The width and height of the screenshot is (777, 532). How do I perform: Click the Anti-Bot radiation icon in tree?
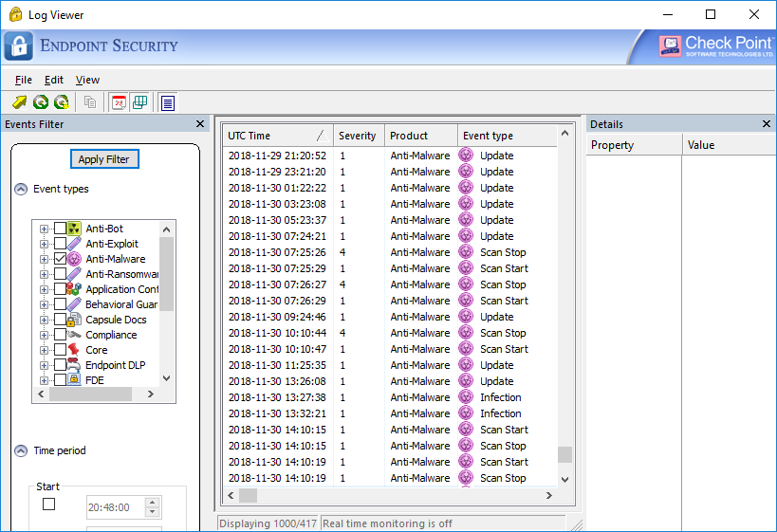[74, 229]
